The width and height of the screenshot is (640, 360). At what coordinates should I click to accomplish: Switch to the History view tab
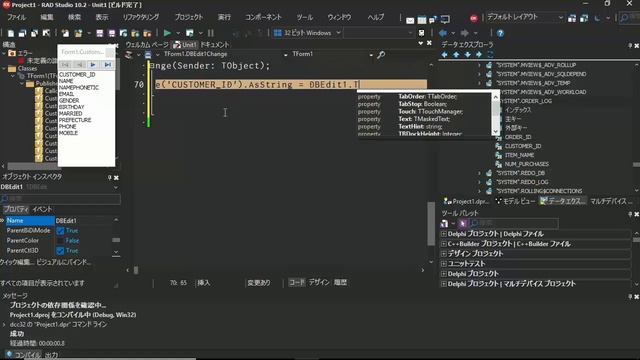point(340,282)
